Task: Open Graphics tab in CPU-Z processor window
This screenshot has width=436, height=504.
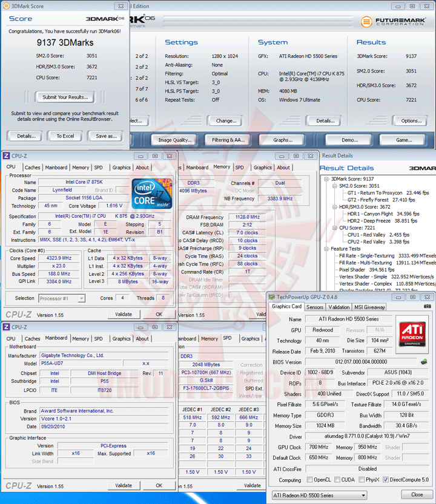Action: [x=121, y=168]
